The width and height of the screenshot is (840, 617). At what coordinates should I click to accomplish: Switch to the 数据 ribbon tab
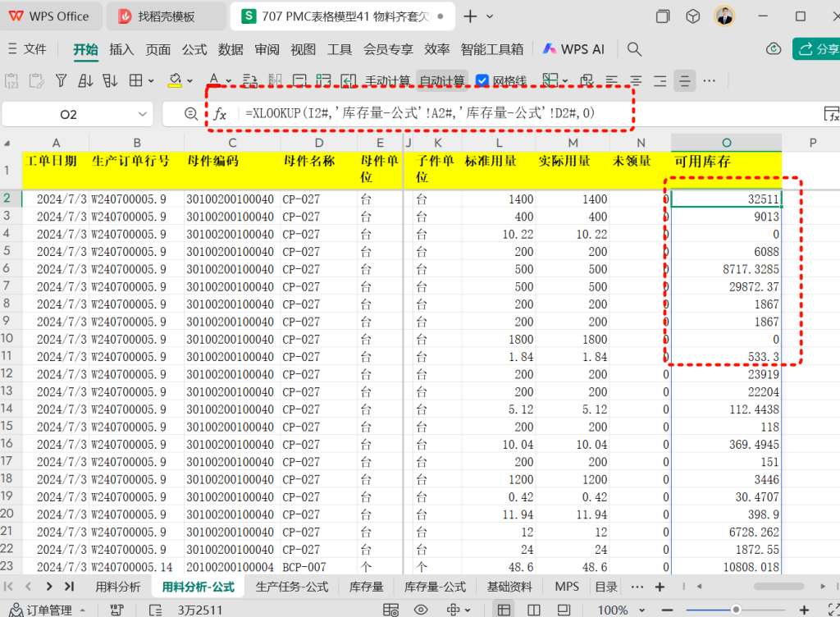click(231, 49)
